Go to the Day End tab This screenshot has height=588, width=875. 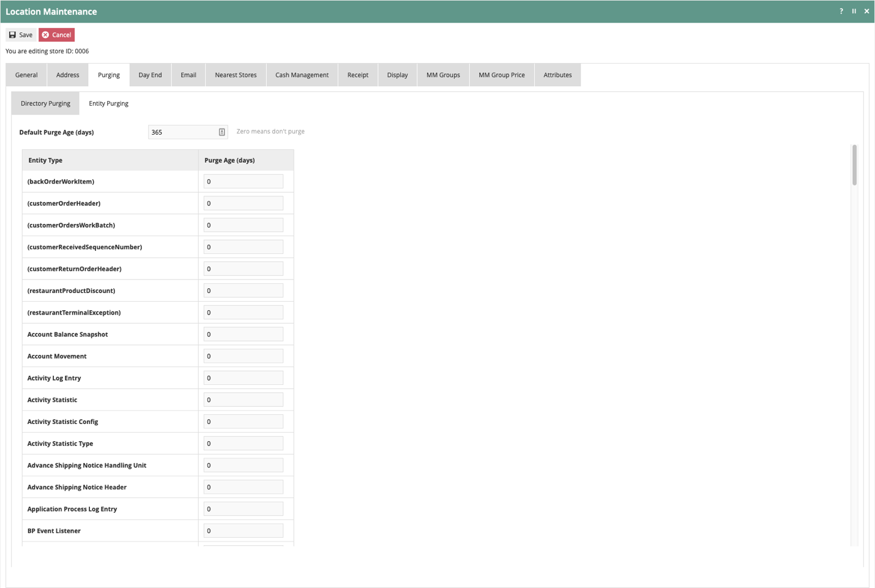click(150, 75)
